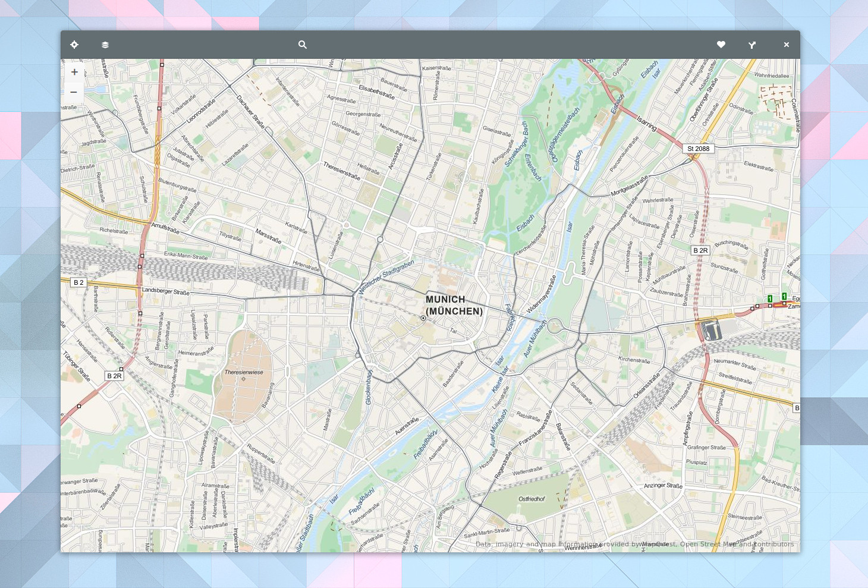This screenshot has height=588, width=868.
Task: Click the Hirtenstraße label
Action: tap(306, 266)
